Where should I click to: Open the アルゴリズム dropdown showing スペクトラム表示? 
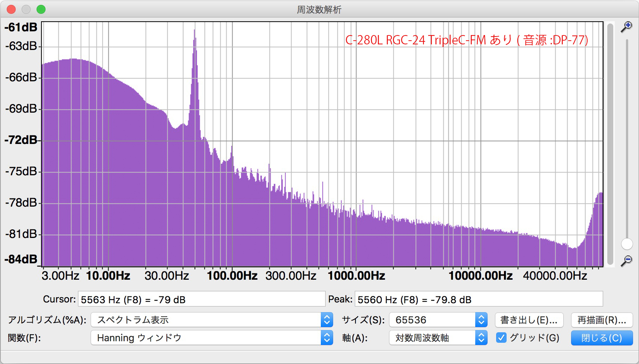[x=212, y=320]
